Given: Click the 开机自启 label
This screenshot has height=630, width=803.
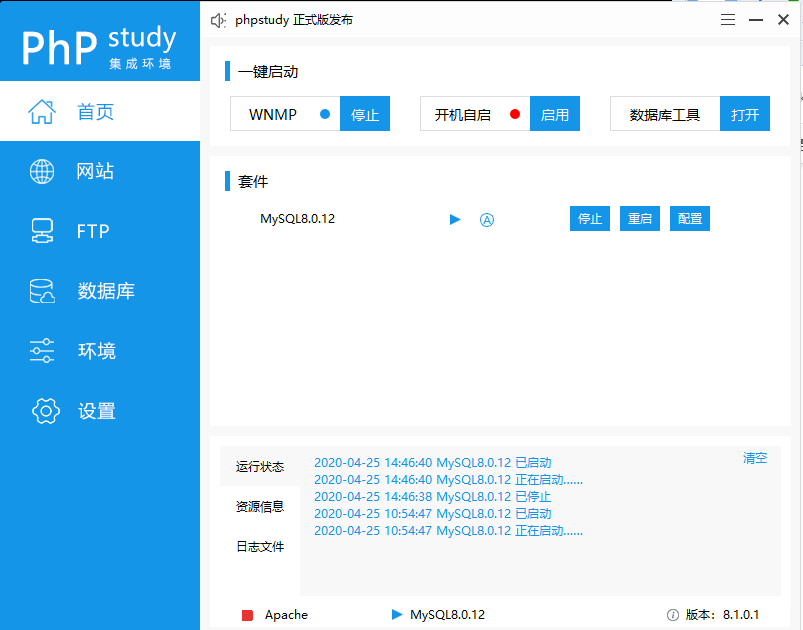Looking at the screenshot, I should click(462, 115).
